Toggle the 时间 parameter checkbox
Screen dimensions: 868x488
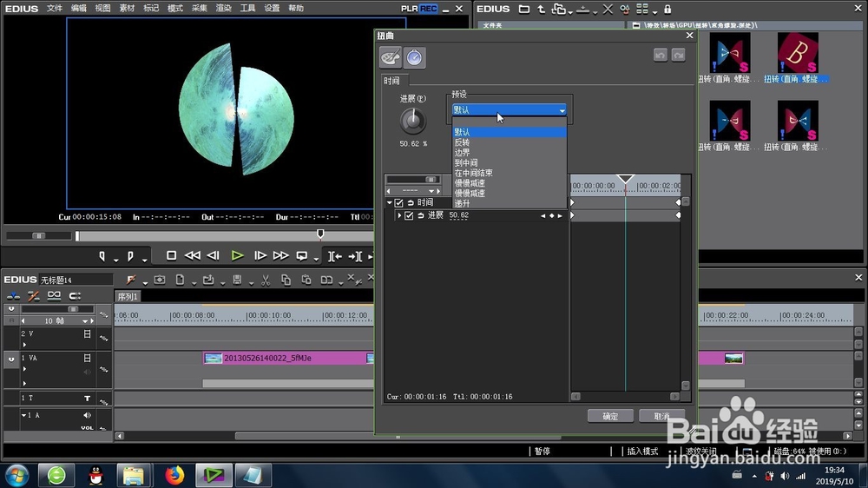[398, 202]
